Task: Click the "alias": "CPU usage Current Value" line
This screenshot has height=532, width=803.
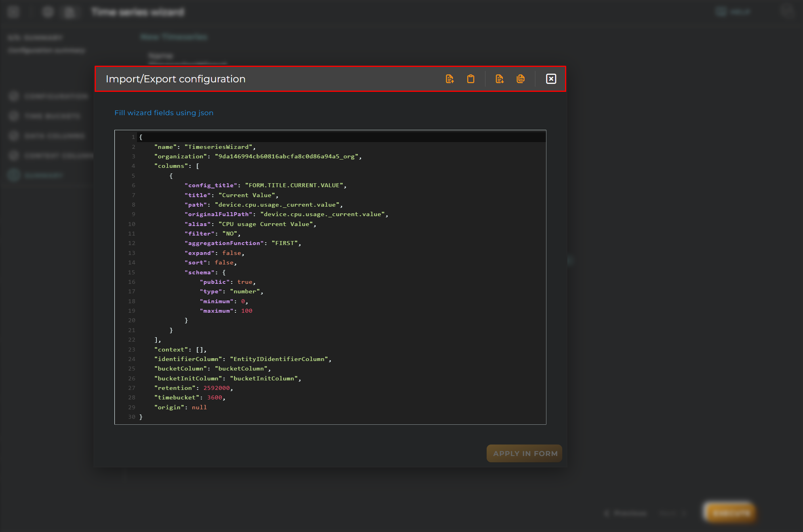Action: point(250,224)
